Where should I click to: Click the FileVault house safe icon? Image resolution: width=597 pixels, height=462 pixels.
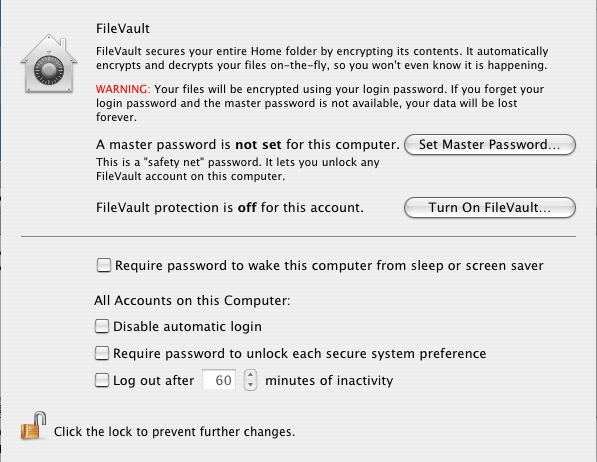(49, 64)
